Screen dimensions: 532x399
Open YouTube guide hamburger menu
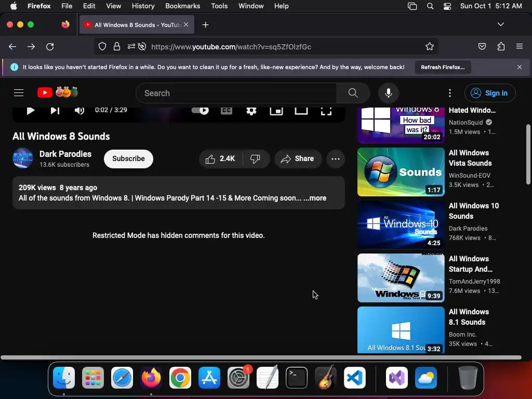tap(19, 92)
